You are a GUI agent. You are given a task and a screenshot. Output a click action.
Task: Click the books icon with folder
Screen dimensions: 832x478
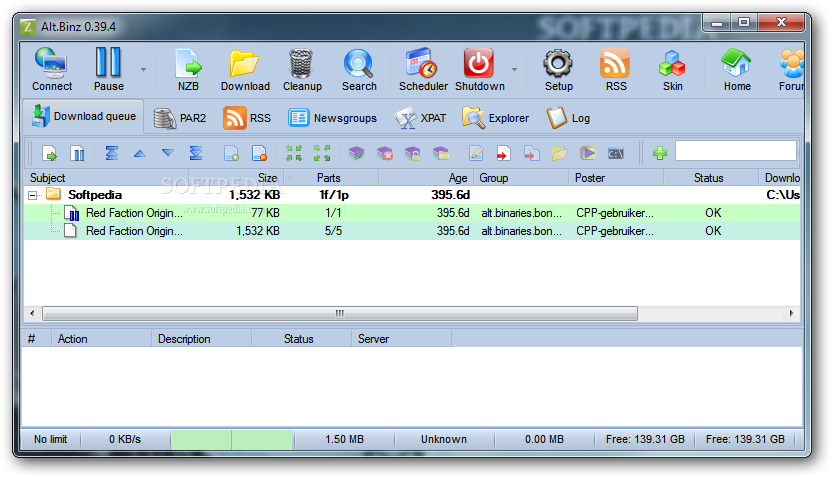pyautogui.click(x=441, y=153)
